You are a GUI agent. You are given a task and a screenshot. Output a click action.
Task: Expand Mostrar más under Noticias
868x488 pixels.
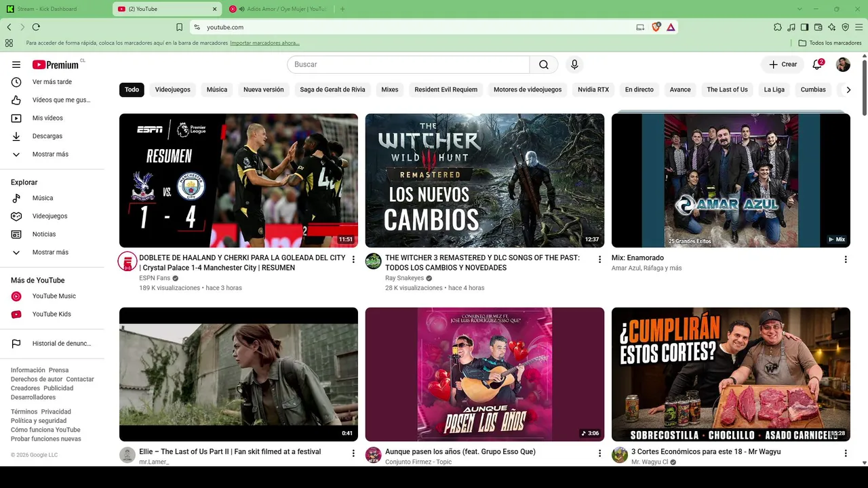click(53, 253)
